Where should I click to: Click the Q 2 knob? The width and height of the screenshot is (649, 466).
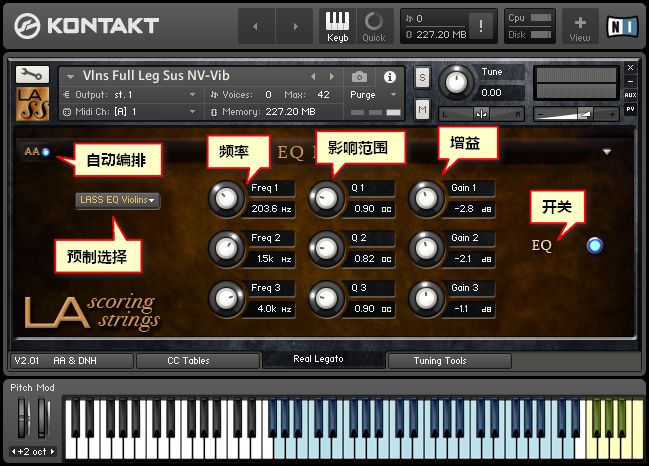[327, 249]
